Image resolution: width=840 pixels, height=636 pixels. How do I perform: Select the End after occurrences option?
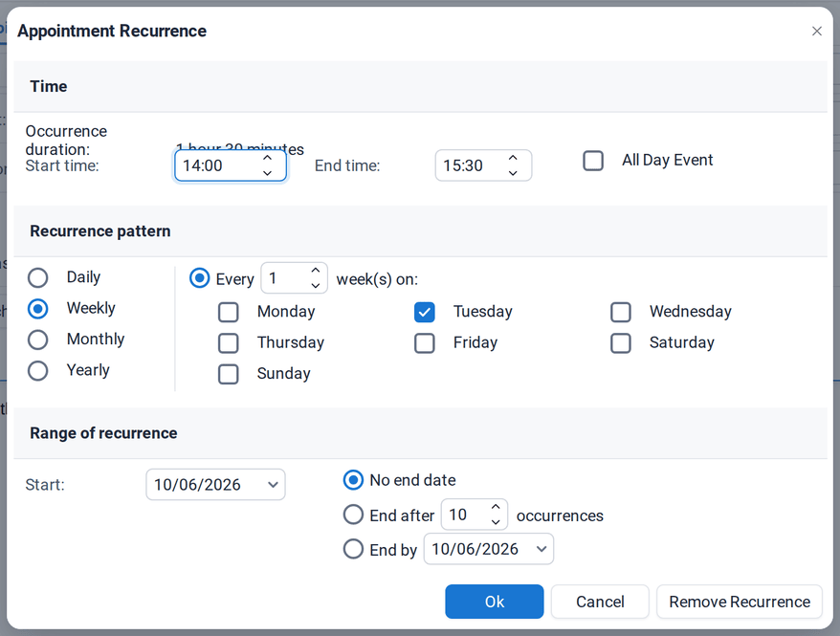click(x=353, y=515)
